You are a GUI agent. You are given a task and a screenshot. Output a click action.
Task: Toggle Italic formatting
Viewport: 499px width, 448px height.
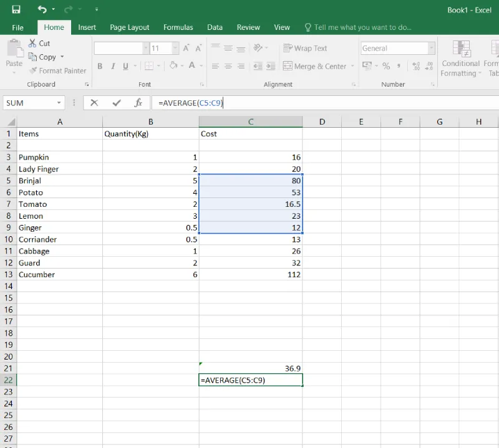(113, 66)
